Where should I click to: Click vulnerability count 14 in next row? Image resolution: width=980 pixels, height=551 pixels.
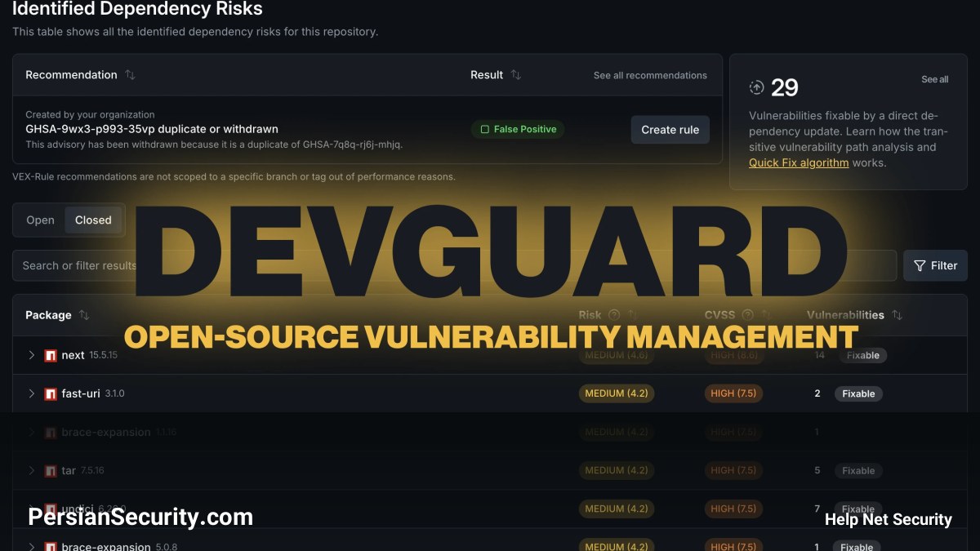(x=820, y=355)
